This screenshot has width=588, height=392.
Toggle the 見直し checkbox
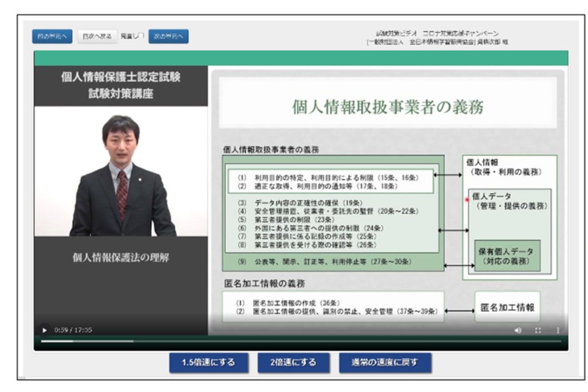click(141, 36)
